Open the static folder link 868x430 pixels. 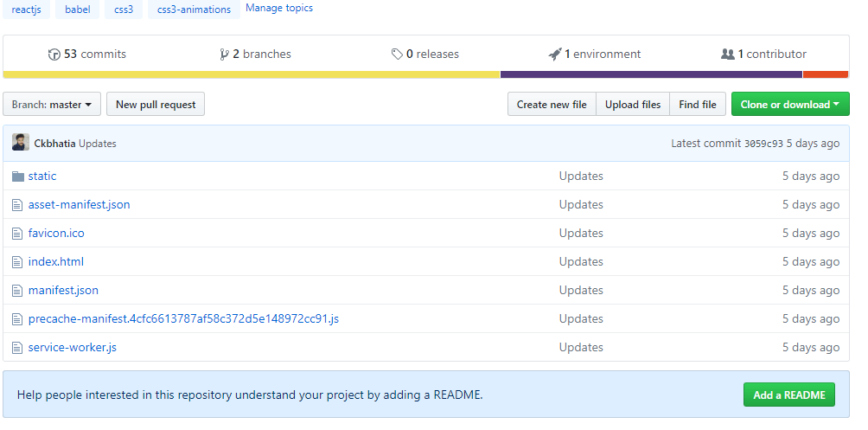[x=42, y=176]
